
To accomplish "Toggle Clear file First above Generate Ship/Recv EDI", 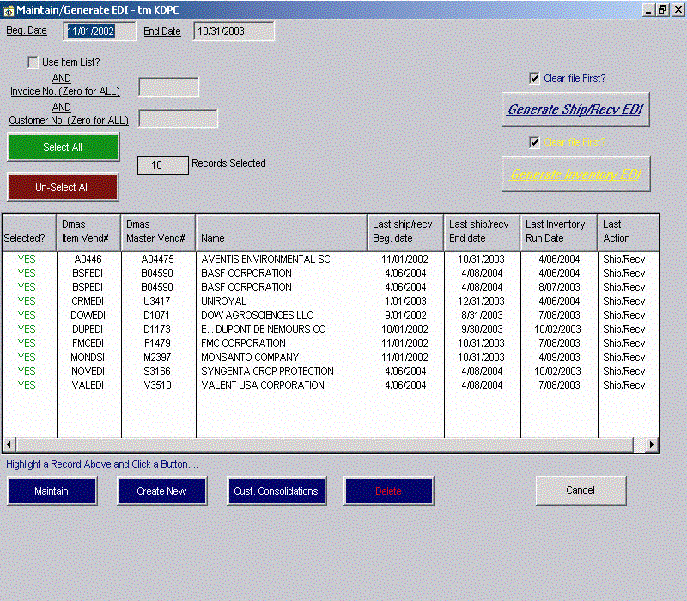I will [x=534, y=78].
